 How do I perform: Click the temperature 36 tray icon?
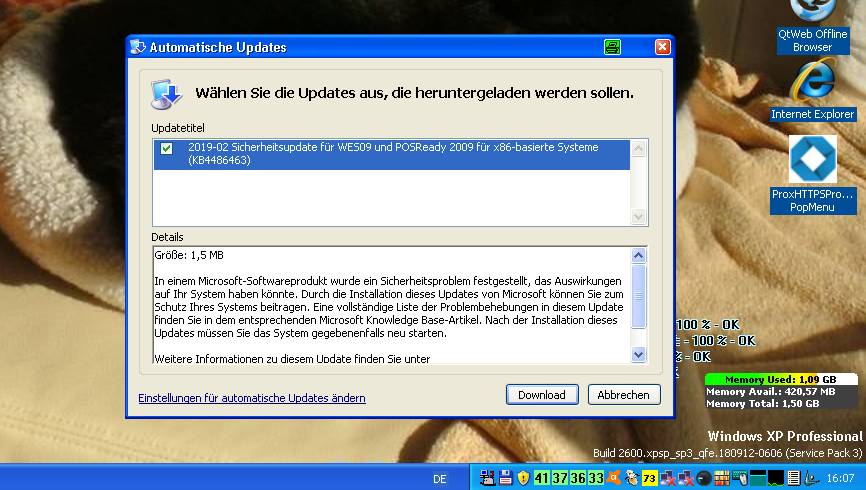point(578,478)
